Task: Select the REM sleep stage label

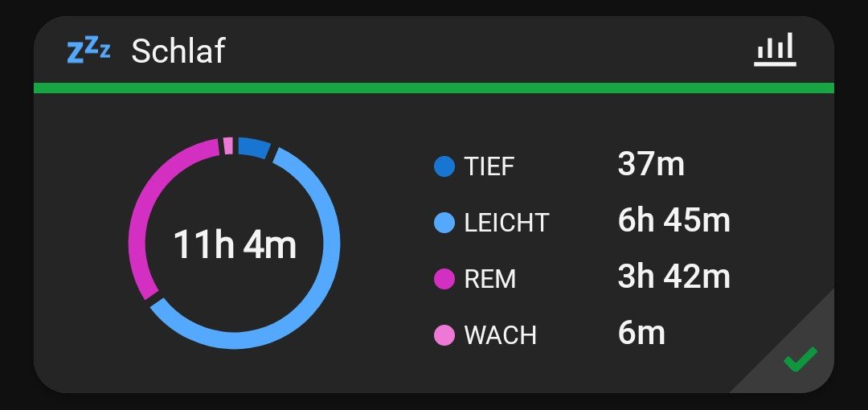Action: (x=490, y=279)
